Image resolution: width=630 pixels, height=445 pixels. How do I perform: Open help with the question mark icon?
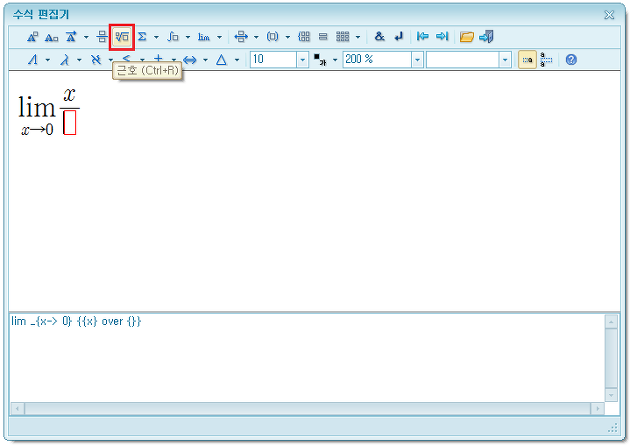tap(571, 60)
